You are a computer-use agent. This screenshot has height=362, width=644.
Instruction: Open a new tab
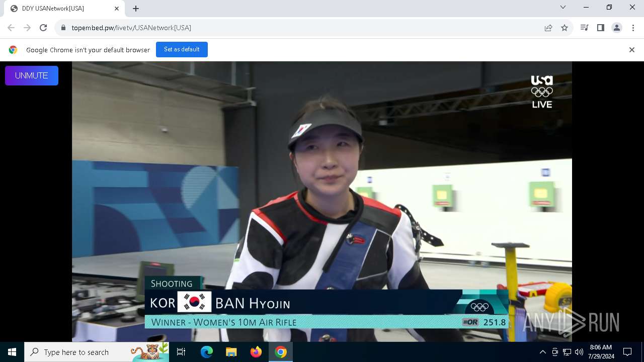[136, 9]
